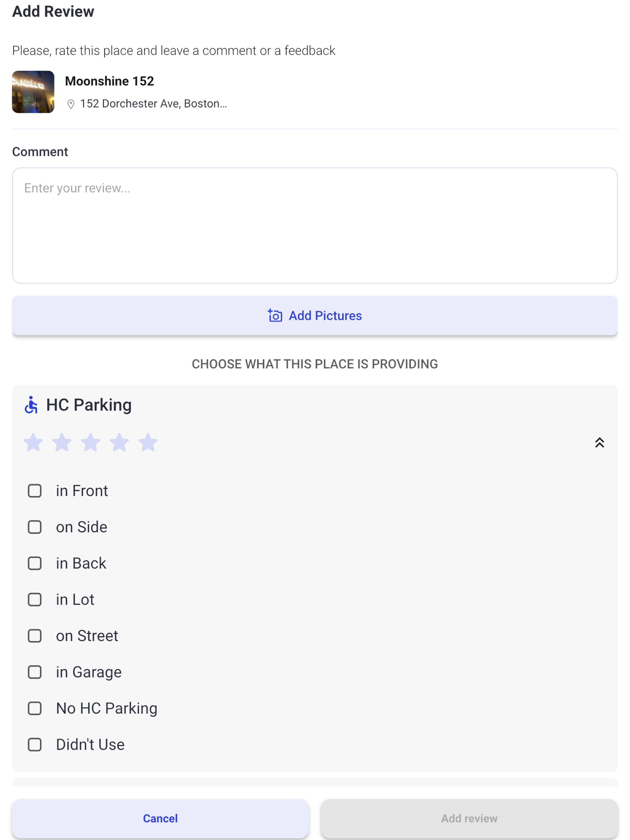Toggle the in Garage checkbox
Viewport: 630px width, 840px height.
pyautogui.click(x=34, y=672)
